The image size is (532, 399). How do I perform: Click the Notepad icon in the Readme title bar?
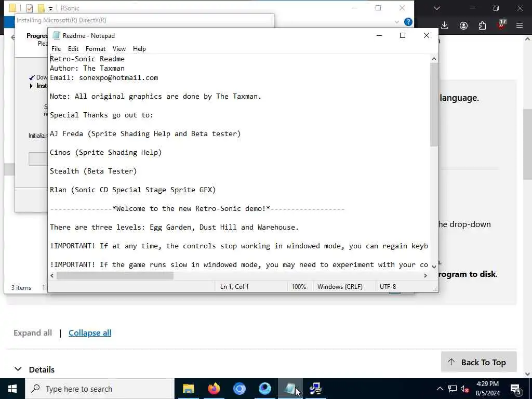click(x=56, y=36)
